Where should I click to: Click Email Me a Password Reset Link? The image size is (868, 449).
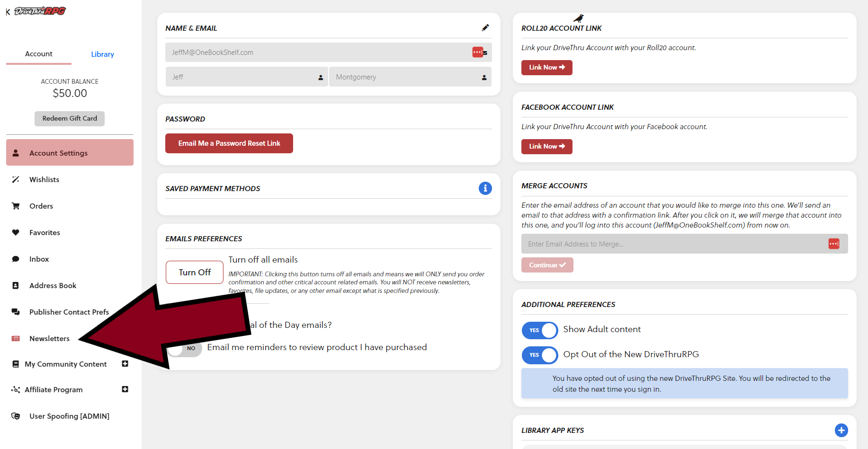pos(229,143)
